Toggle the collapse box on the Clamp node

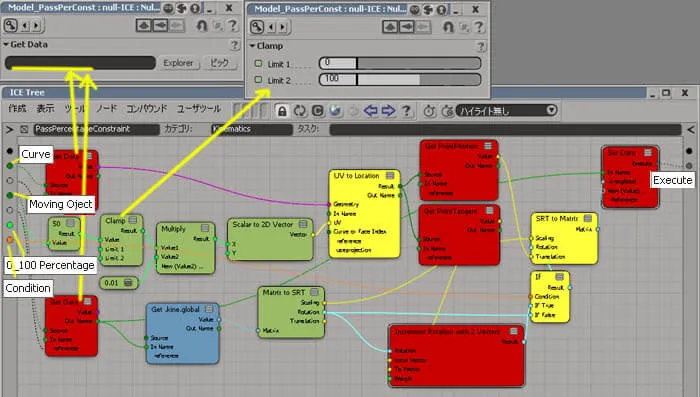coord(133,220)
